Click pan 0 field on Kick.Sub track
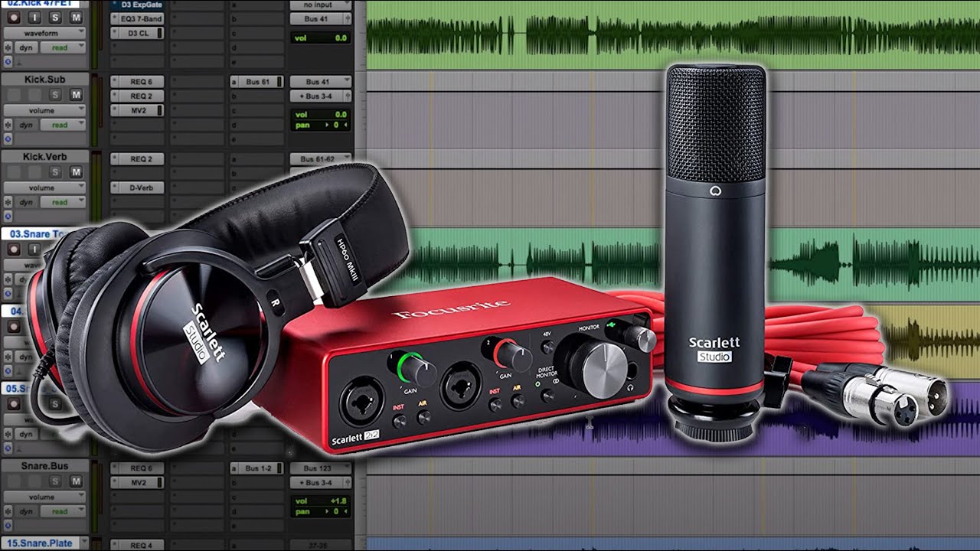This screenshot has width=980, height=551. point(321,125)
